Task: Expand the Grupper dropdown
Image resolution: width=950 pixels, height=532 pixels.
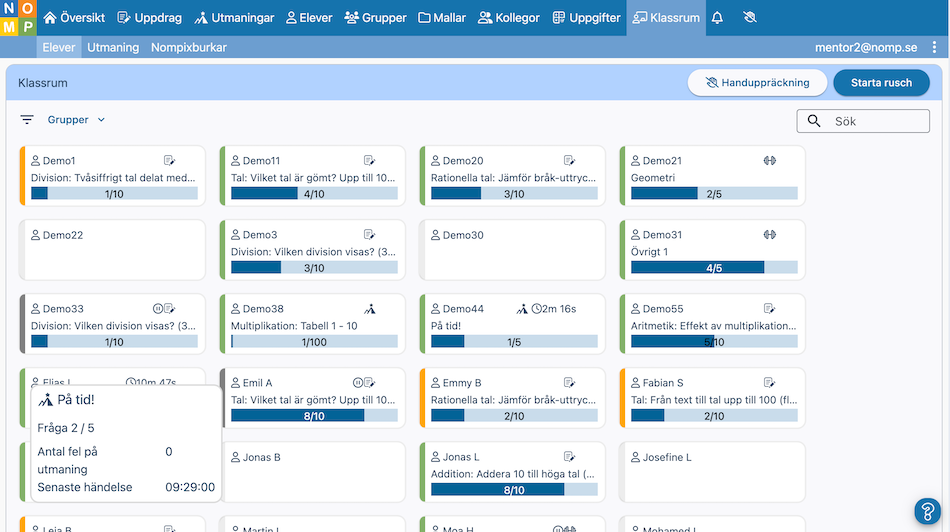Action: [x=76, y=120]
